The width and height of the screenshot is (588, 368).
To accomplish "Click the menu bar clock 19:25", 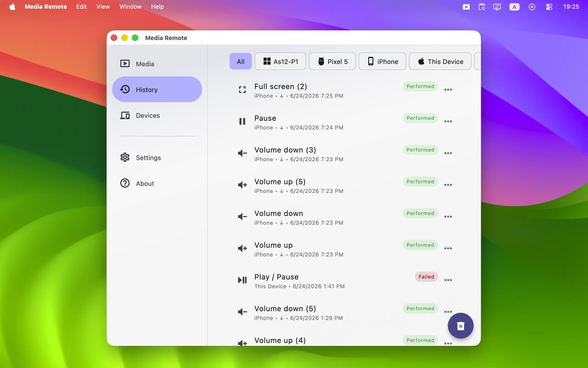I will tap(571, 7).
